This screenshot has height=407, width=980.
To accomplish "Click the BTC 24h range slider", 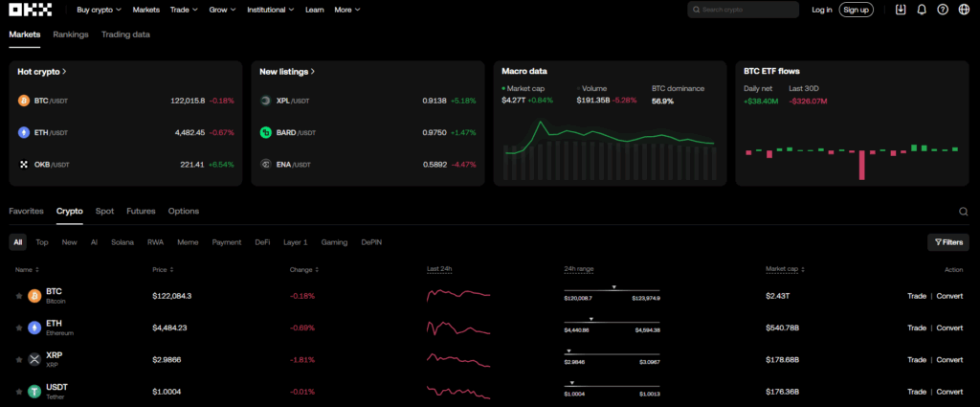I will [x=612, y=290].
